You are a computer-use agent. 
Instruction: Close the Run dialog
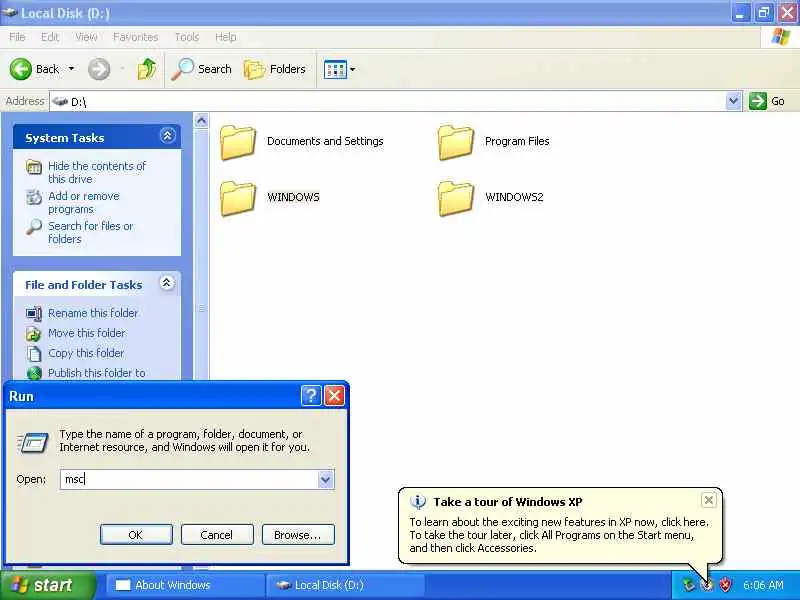pyautogui.click(x=335, y=395)
